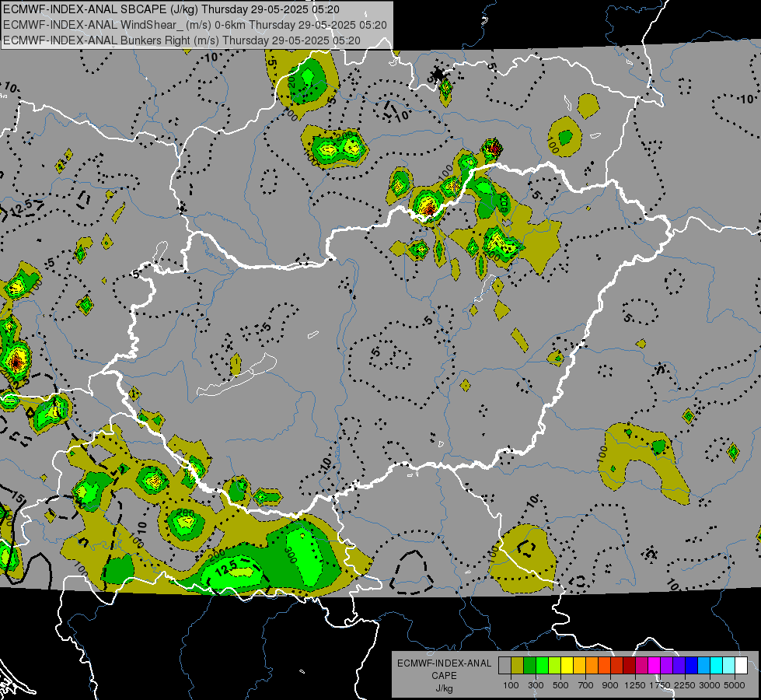Click the CAPE label in the legend
This screenshot has height=700, width=761.
pos(444,676)
